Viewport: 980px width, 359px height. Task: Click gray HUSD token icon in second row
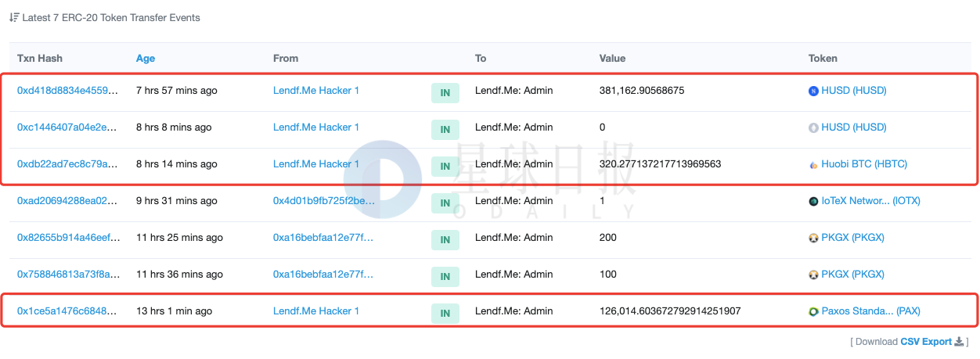point(813,128)
